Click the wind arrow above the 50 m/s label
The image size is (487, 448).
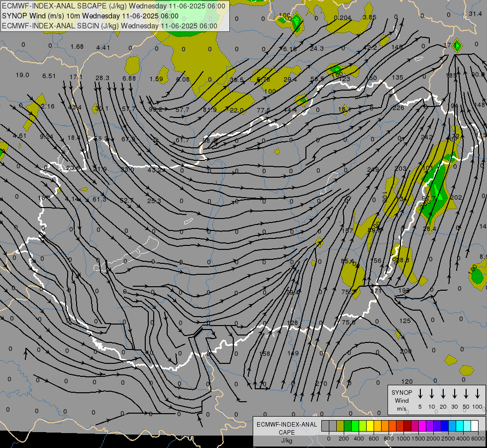pos(466,394)
